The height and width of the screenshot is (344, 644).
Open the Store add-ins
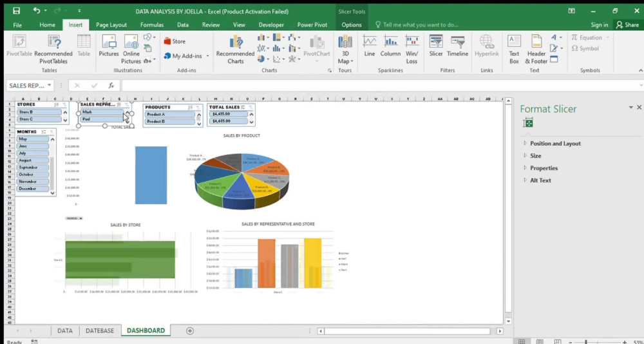click(x=175, y=41)
